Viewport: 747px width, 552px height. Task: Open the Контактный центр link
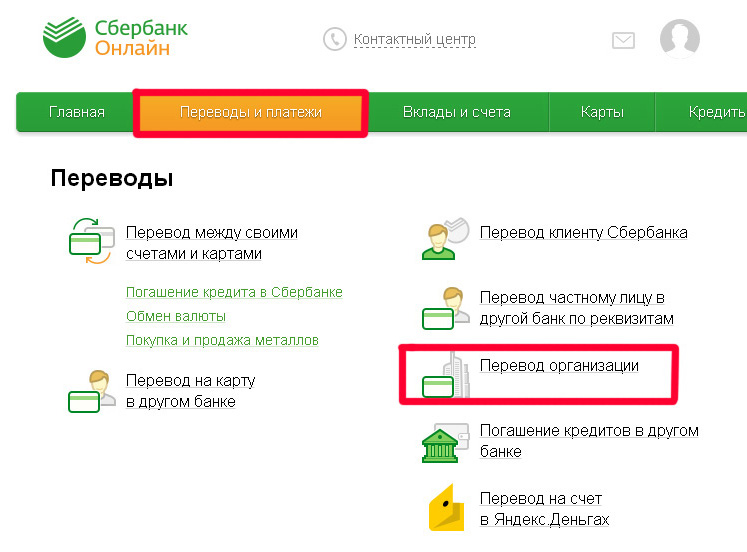pos(414,39)
